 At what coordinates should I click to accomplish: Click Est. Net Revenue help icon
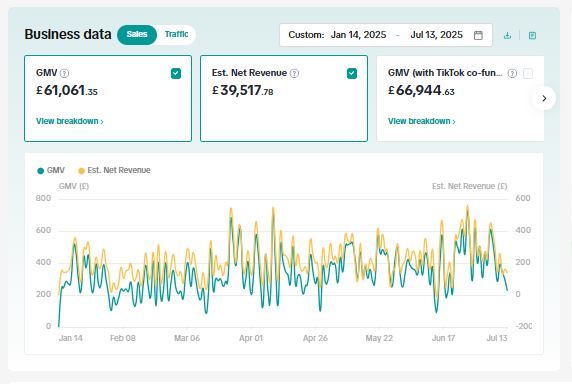(x=294, y=73)
